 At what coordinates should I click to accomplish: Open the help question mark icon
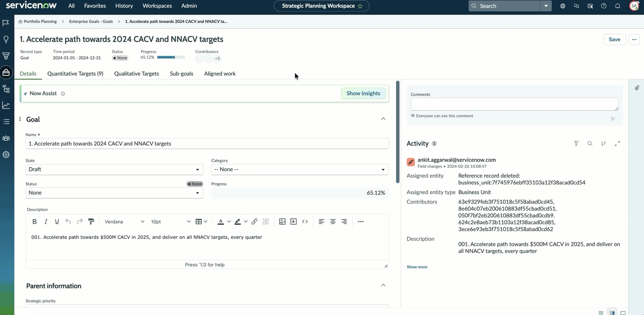tap(604, 6)
